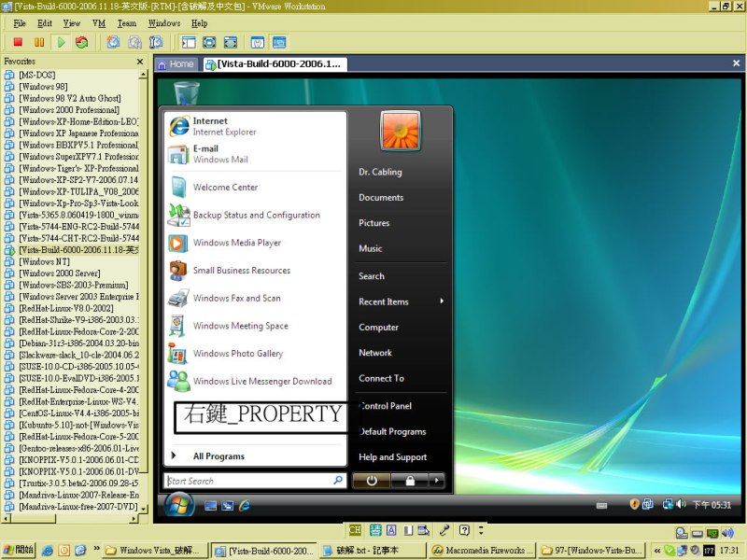
Task: Switch to Macromedia Fireworks in host taskbar
Action: [482, 551]
